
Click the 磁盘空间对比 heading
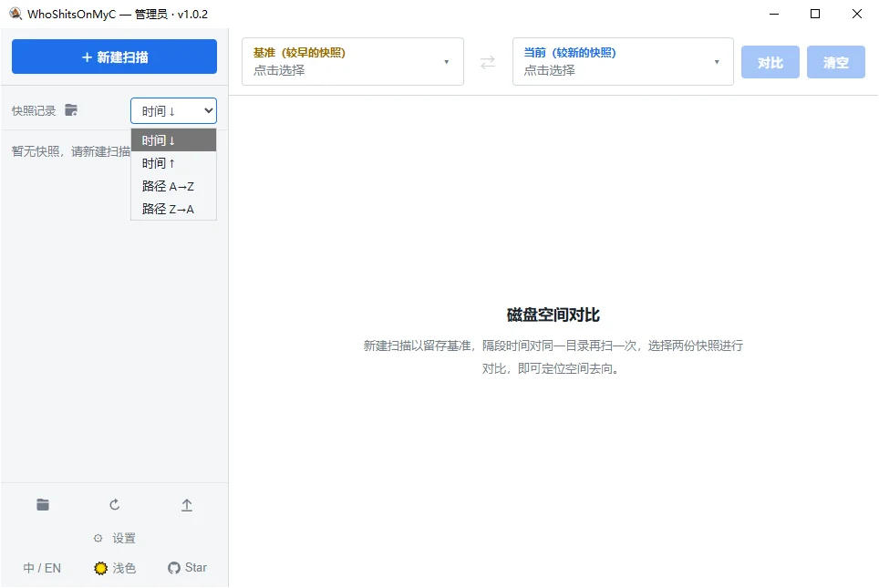click(553, 315)
